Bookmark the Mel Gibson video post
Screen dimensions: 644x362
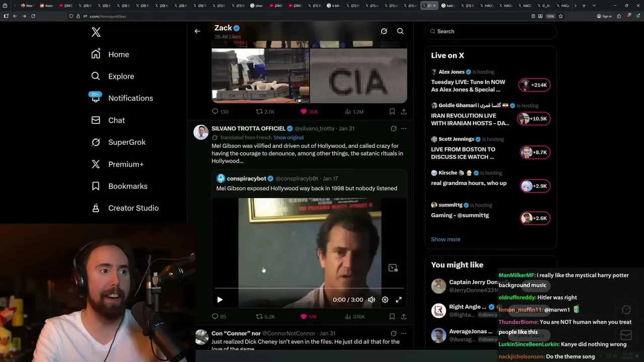pyautogui.click(x=392, y=317)
